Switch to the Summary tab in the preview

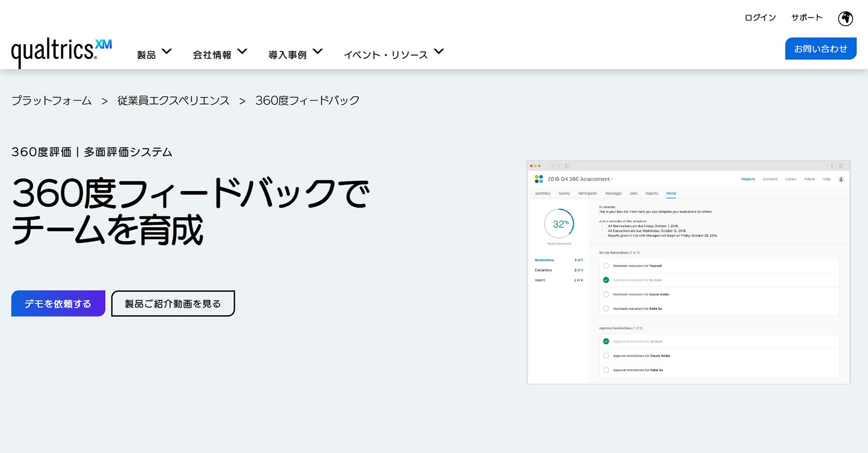pos(542,194)
